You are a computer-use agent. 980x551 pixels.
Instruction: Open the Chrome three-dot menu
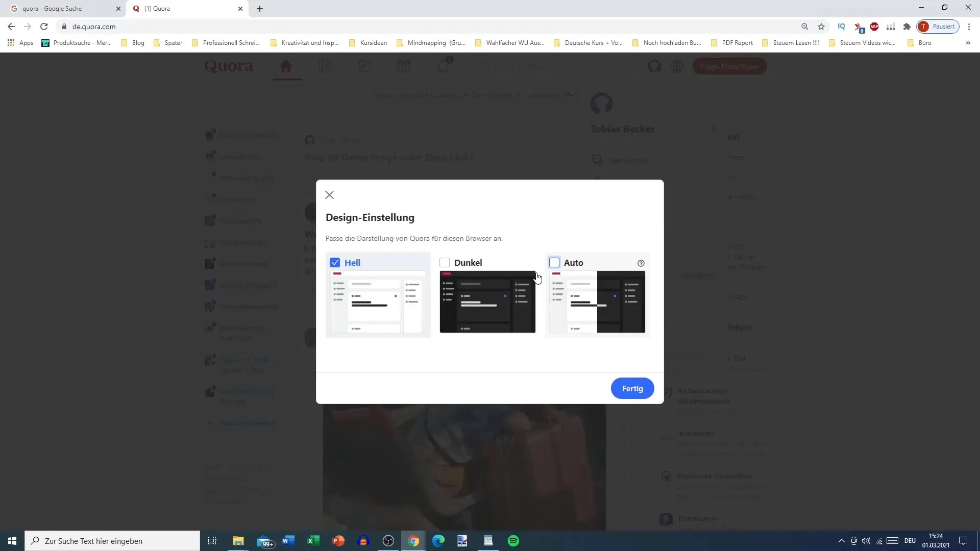[969, 27]
